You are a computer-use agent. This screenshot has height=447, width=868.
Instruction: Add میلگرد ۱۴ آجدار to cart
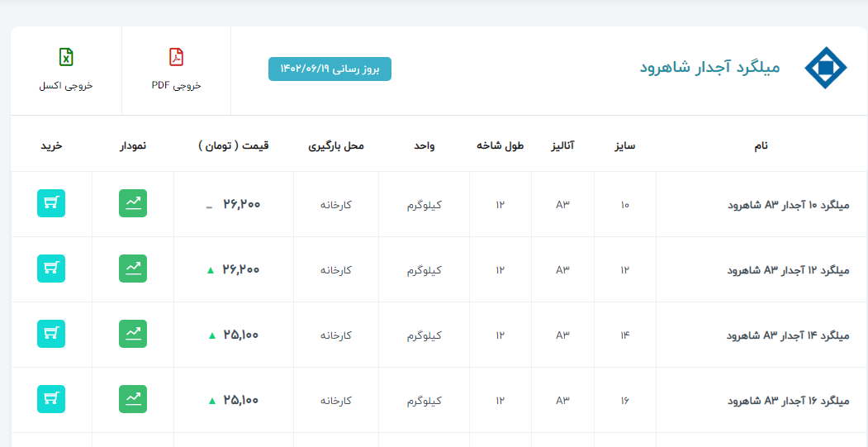tap(51, 334)
